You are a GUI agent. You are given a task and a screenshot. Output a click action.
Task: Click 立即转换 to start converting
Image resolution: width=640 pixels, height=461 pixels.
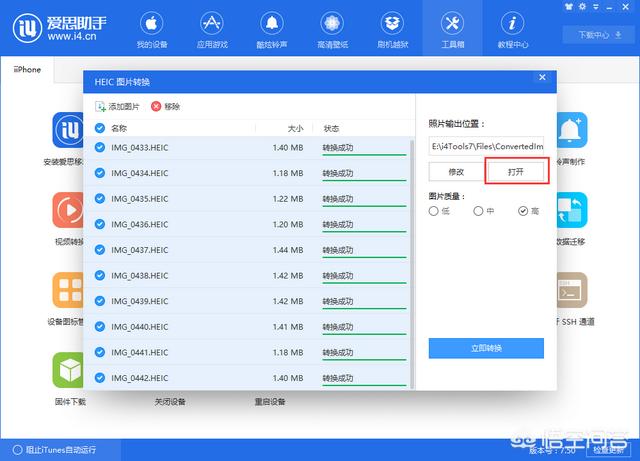pos(486,348)
